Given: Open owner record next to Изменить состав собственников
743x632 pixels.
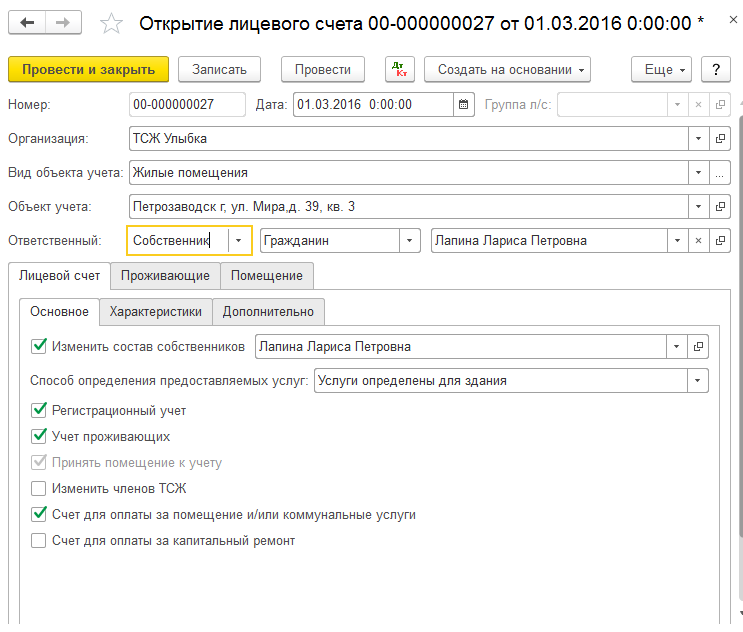Looking at the screenshot, I should 698,347.
